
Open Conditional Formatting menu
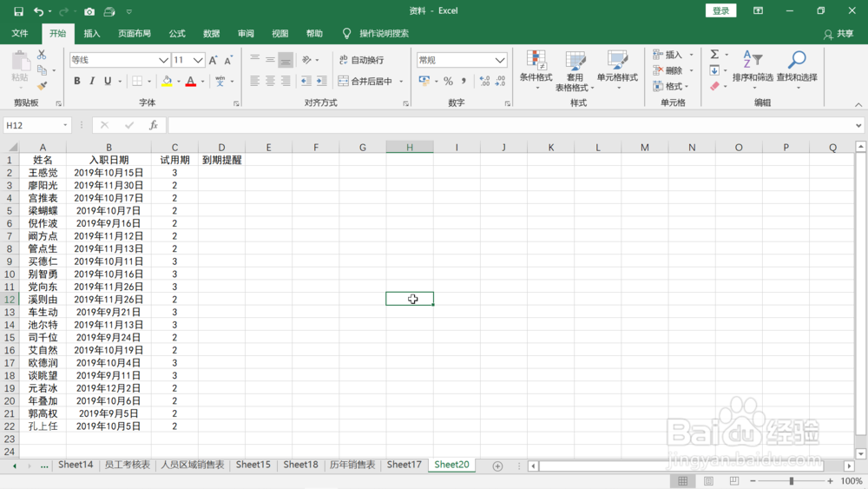(536, 70)
